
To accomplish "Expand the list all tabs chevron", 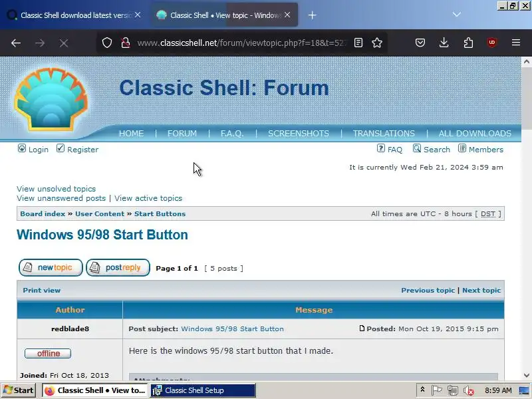I will click(457, 15).
